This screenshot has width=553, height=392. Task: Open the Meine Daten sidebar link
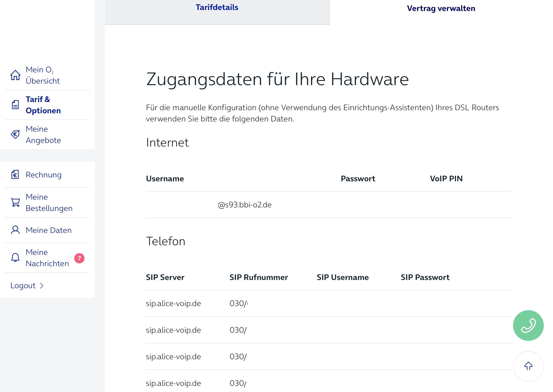click(x=49, y=230)
